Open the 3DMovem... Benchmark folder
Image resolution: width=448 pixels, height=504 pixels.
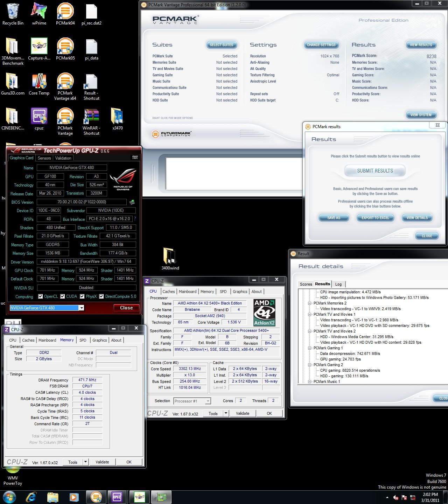13,51
